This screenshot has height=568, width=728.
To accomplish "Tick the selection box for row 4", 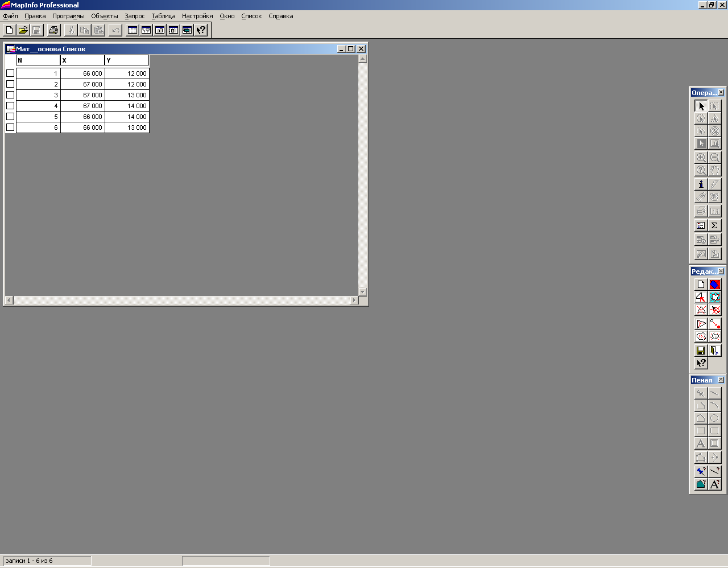I will click(x=10, y=106).
